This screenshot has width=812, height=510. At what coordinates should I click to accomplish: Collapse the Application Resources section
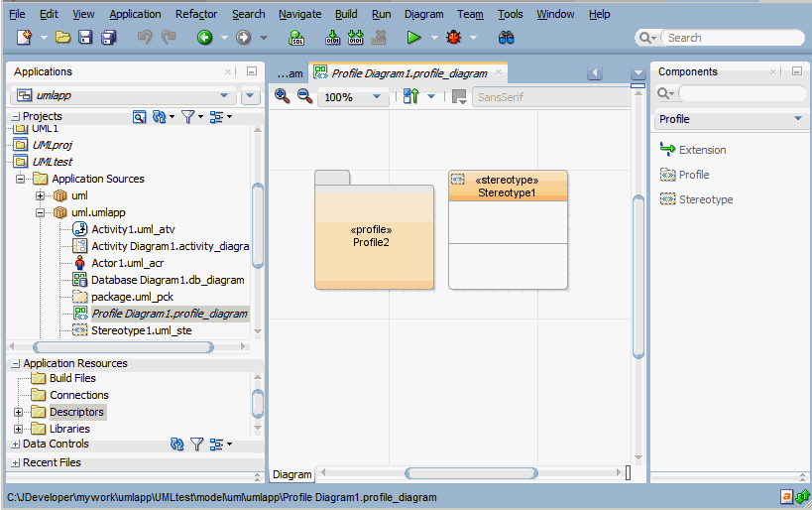[16, 364]
